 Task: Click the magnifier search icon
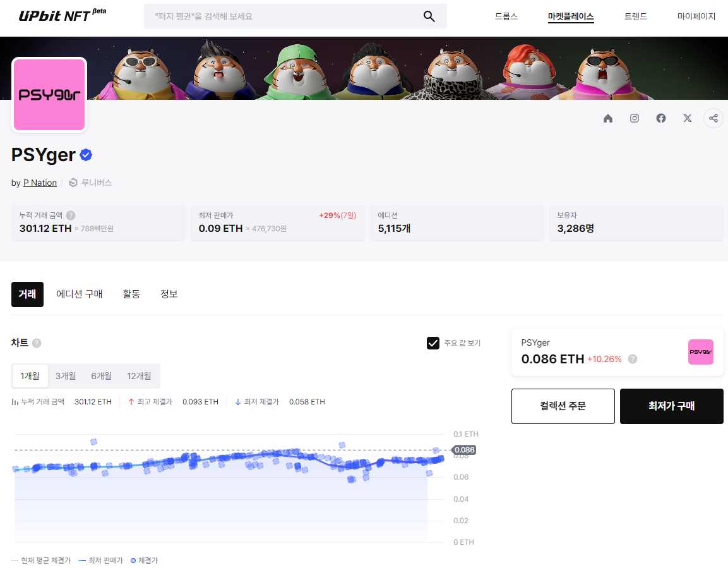pos(429,16)
